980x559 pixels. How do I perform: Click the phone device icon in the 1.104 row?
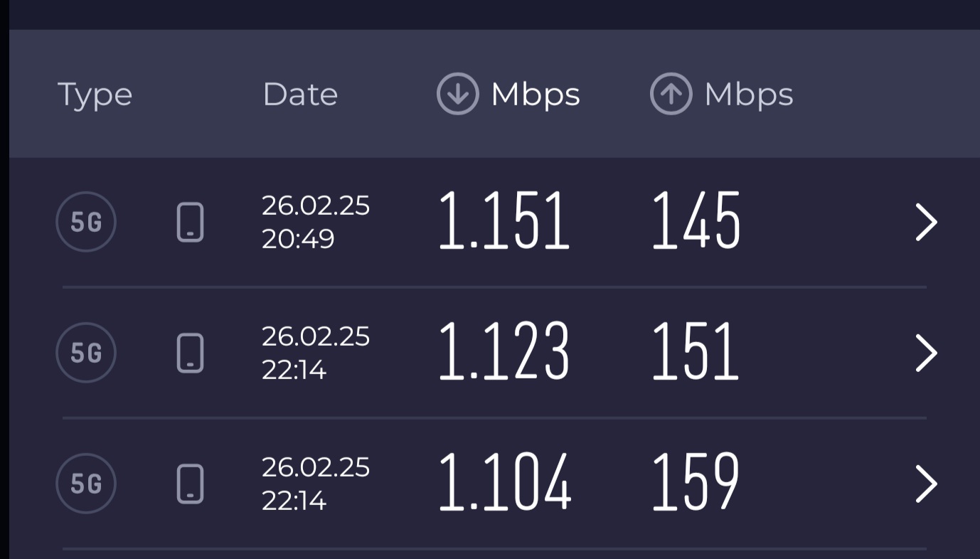click(190, 484)
